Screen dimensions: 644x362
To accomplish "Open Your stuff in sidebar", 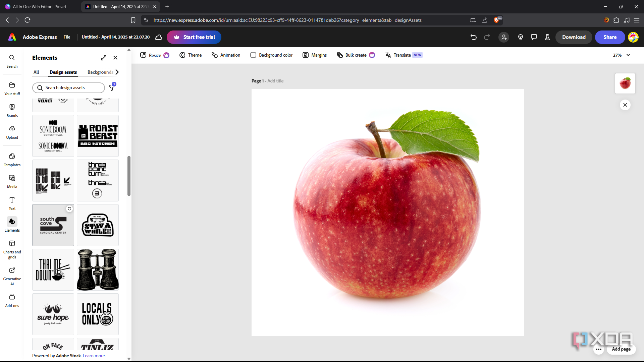I will (12, 89).
